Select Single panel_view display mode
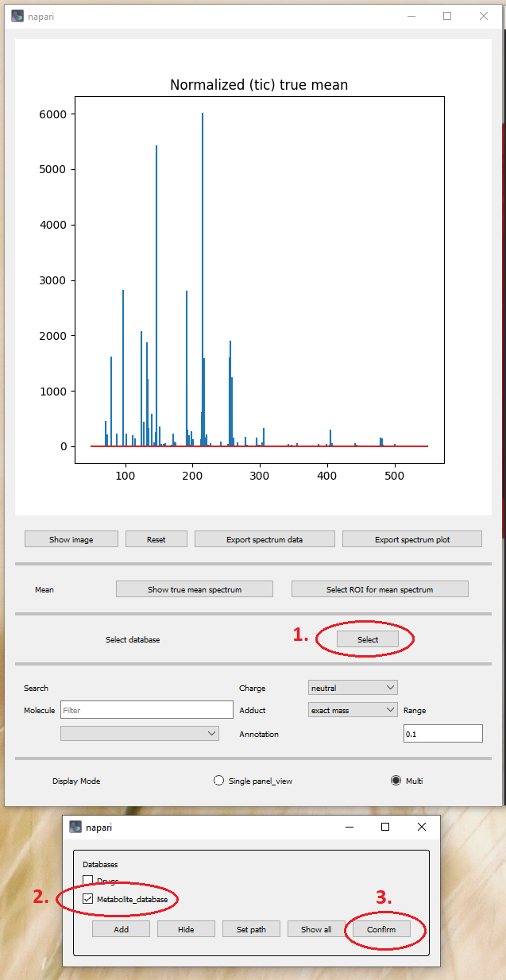This screenshot has height=980, width=506. (x=219, y=781)
